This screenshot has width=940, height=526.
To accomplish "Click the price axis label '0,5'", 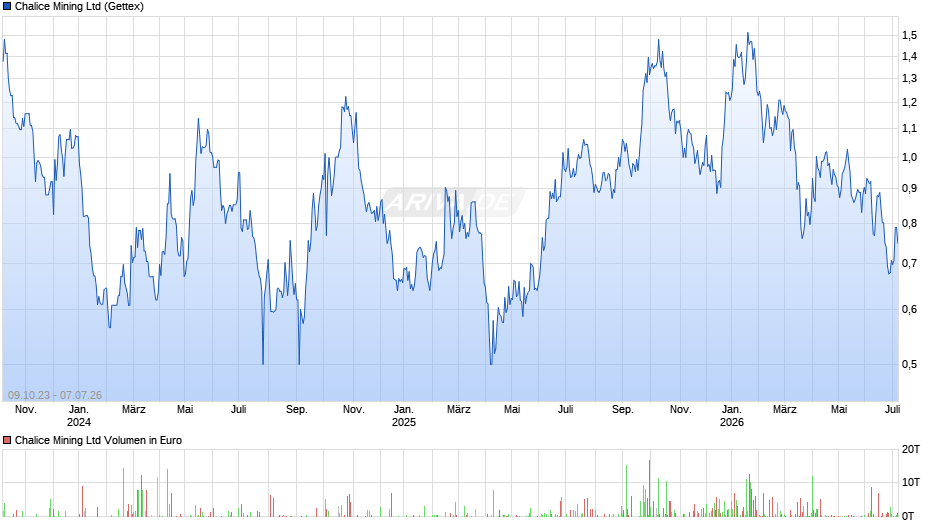I will click(x=909, y=365).
